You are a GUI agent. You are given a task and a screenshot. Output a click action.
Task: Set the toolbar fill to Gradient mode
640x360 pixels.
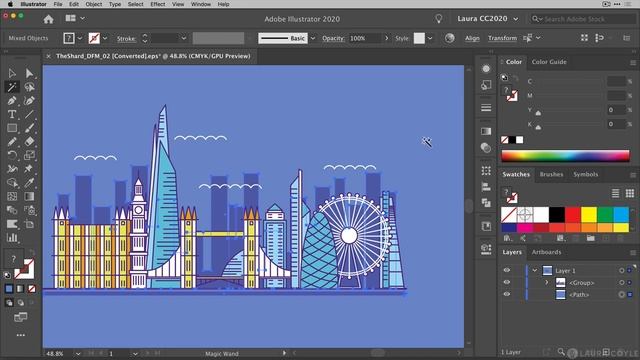(20, 289)
